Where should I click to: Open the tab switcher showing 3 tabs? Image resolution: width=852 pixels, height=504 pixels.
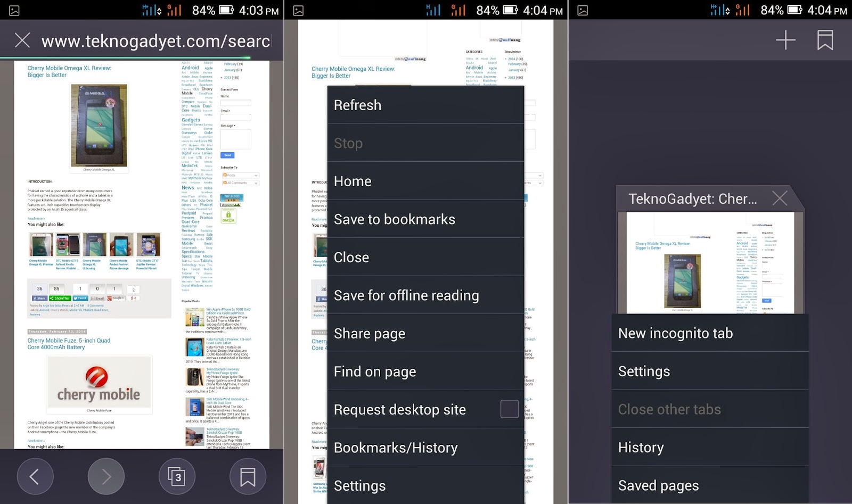(177, 477)
